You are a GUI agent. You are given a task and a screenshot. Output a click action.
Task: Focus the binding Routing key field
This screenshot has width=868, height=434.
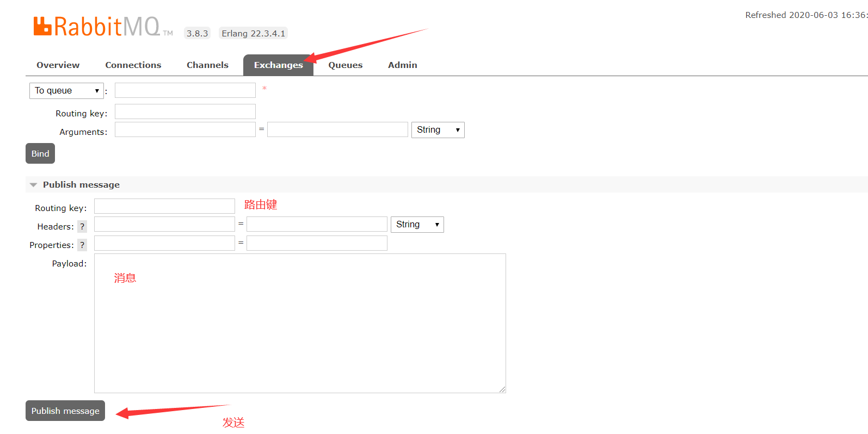coord(185,111)
